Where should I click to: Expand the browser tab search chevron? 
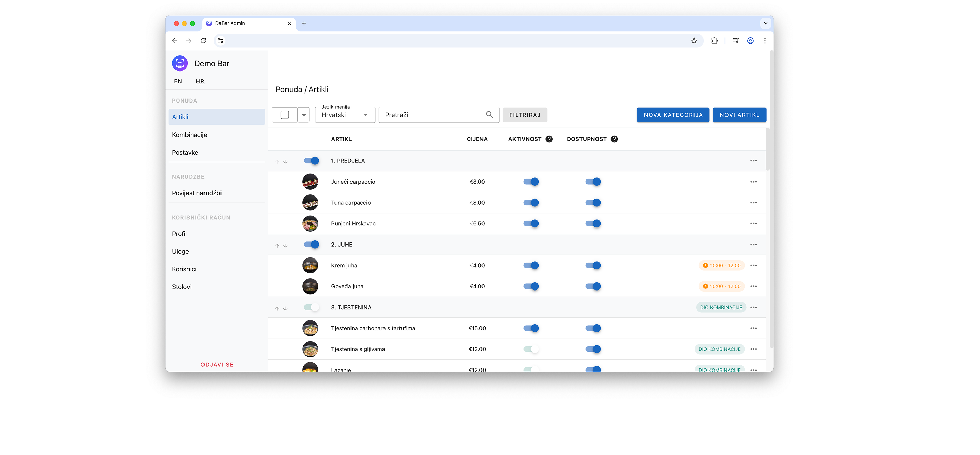[x=765, y=23]
